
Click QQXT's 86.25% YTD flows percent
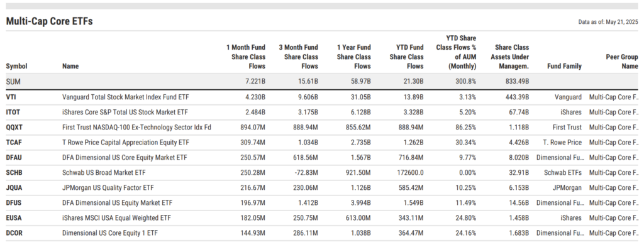click(x=466, y=128)
